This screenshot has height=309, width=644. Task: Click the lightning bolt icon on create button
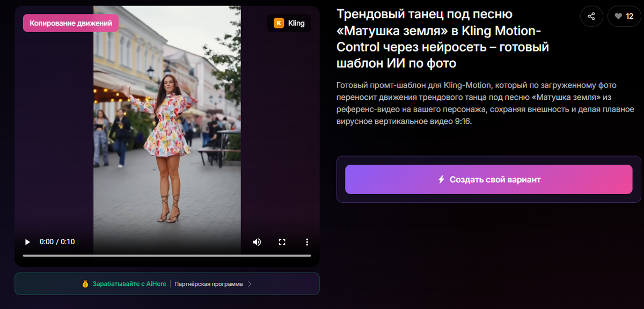pos(441,180)
